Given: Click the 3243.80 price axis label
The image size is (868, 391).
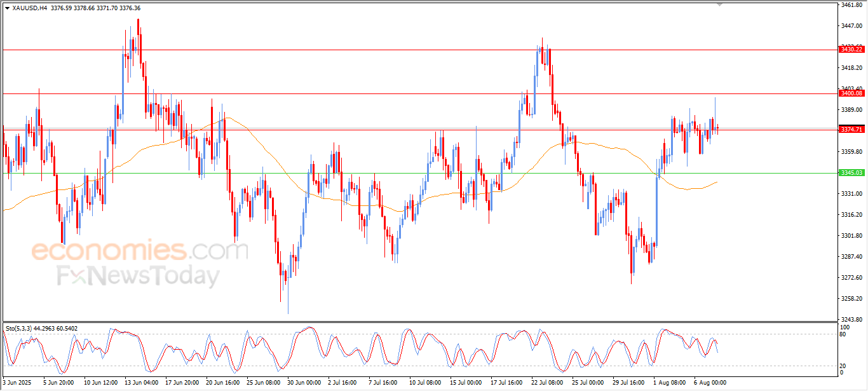Looking at the screenshot, I should click(x=851, y=319).
